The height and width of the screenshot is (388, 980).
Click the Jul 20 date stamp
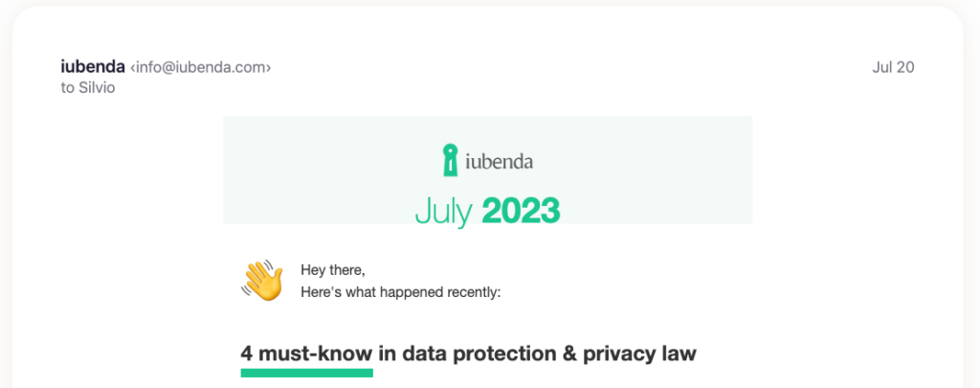pyautogui.click(x=894, y=67)
